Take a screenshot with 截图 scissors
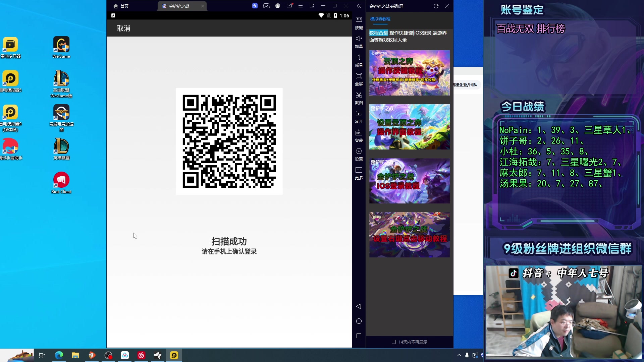This screenshot has height=362, width=644. pyautogui.click(x=359, y=98)
